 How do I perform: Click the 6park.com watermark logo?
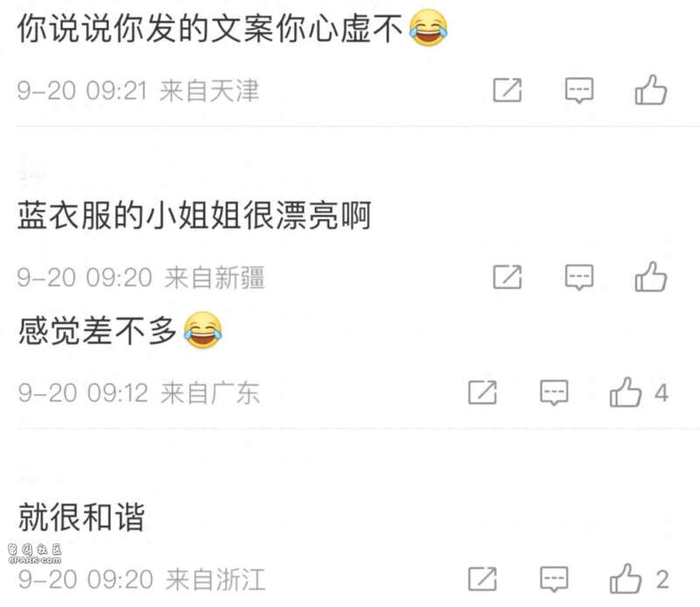[35, 554]
